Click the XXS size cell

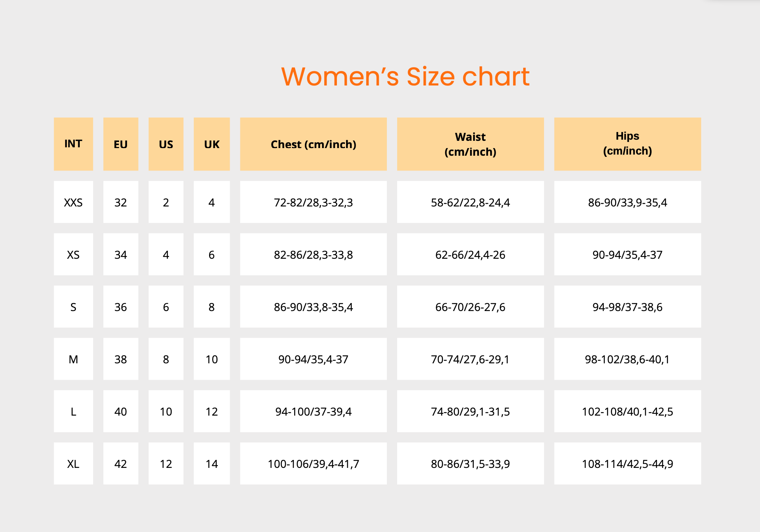(73, 202)
